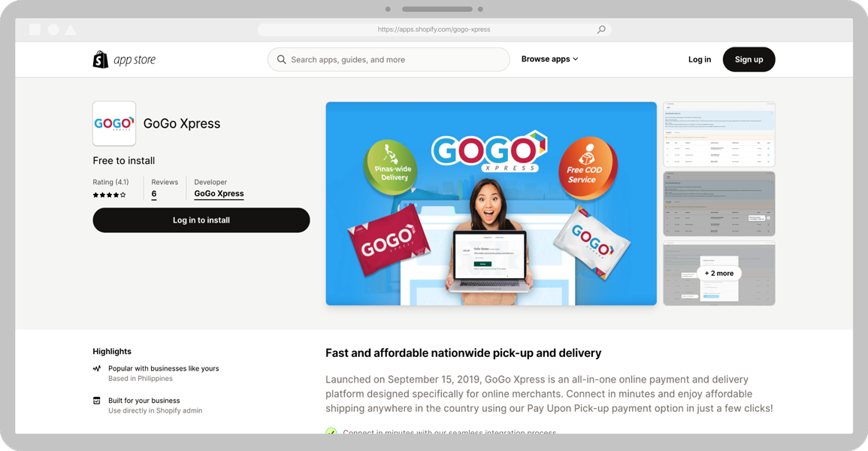
Task: Click the Sign up button
Action: [749, 59]
